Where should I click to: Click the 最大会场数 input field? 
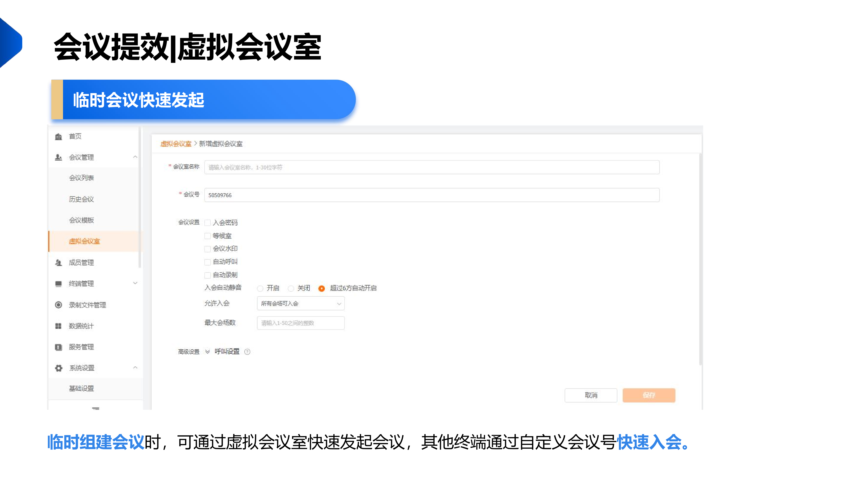[x=301, y=323]
